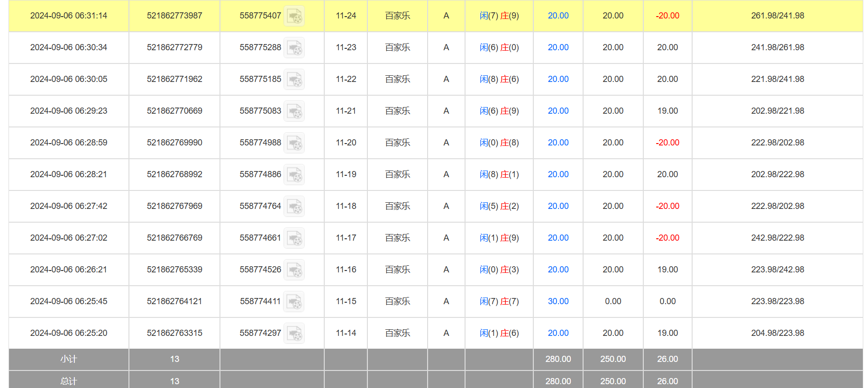Select balance cell 223.98/223.98

point(777,301)
